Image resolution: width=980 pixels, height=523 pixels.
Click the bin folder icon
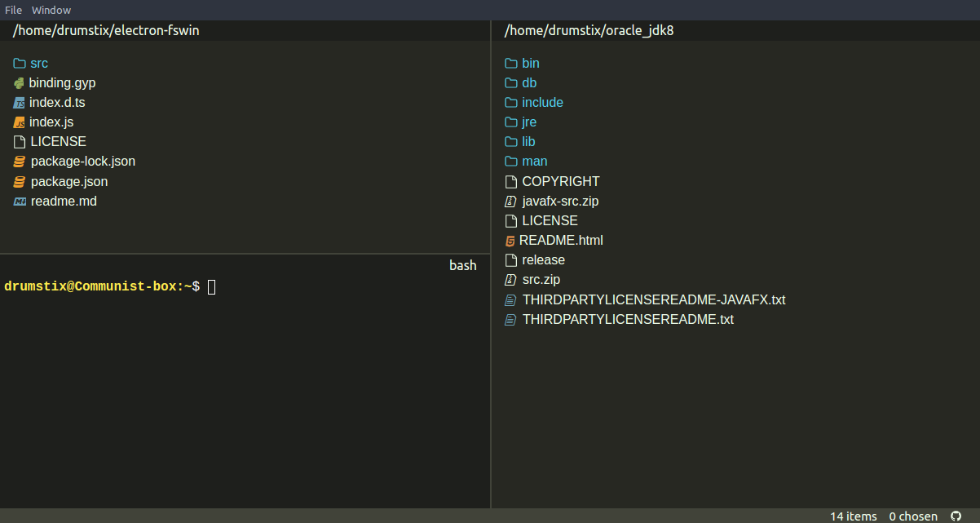[x=511, y=63]
